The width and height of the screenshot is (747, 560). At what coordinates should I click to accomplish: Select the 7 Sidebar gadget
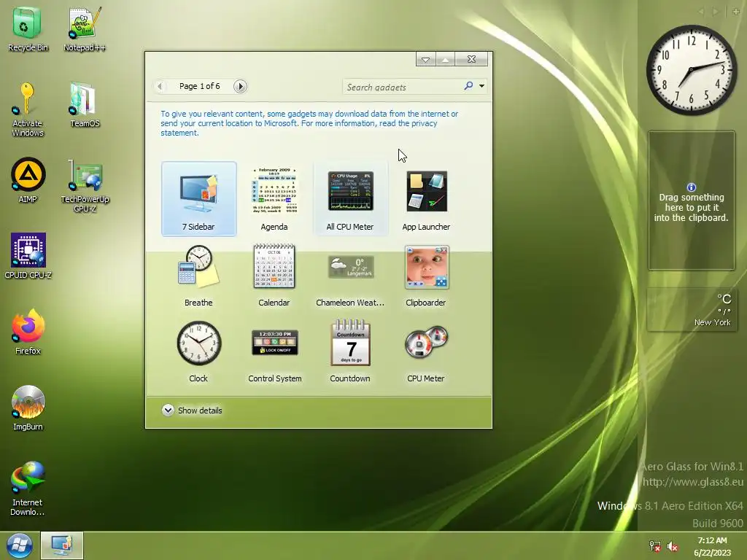(x=198, y=198)
